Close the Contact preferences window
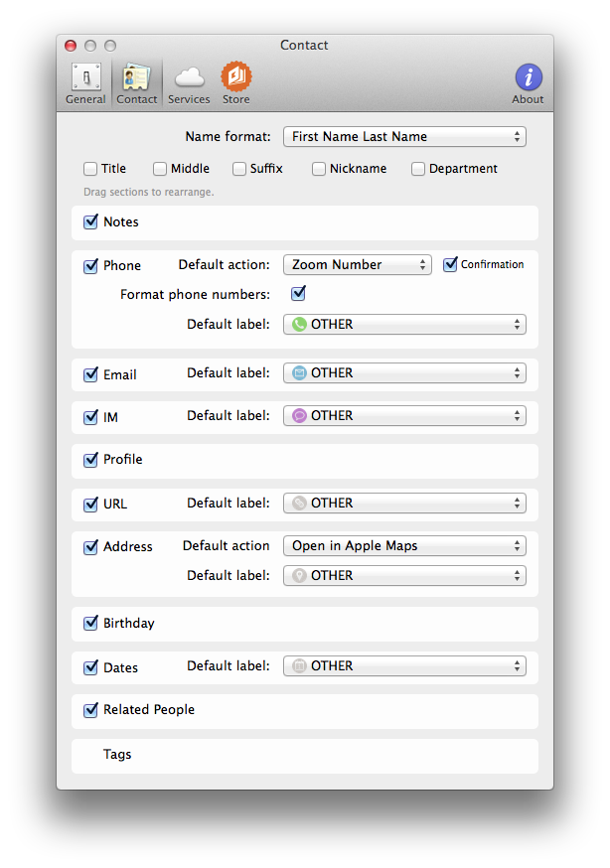 coord(71,46)
